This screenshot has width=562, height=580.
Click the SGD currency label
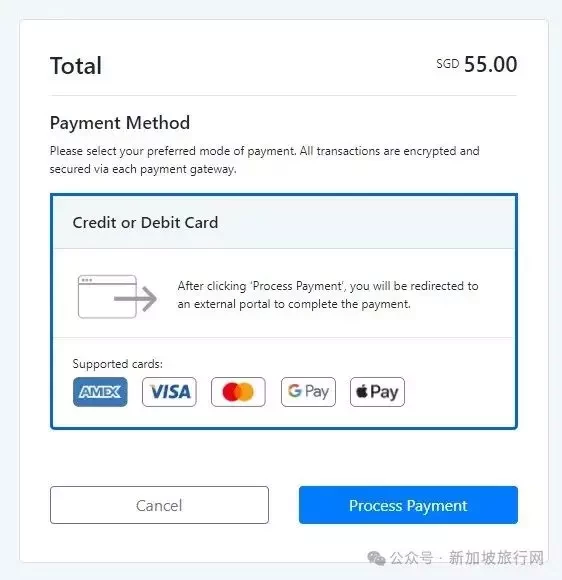point(447,64)
